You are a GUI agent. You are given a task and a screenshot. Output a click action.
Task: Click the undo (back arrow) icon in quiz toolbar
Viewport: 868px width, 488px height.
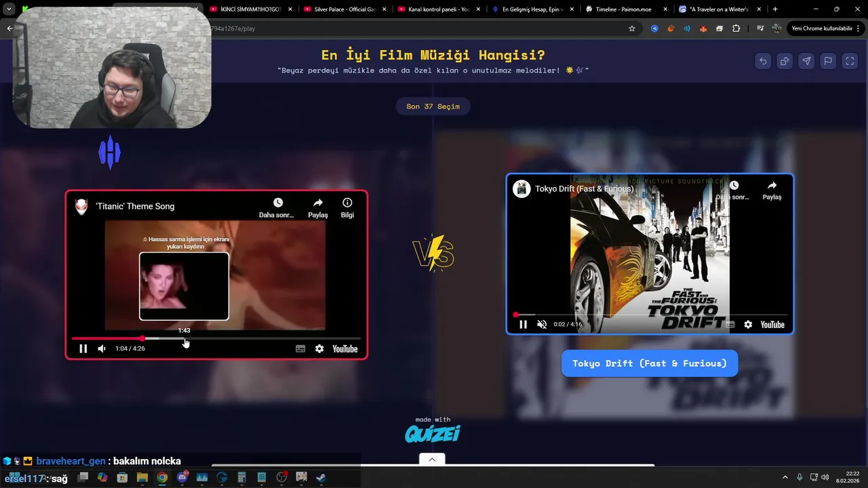tap(763, 61)
